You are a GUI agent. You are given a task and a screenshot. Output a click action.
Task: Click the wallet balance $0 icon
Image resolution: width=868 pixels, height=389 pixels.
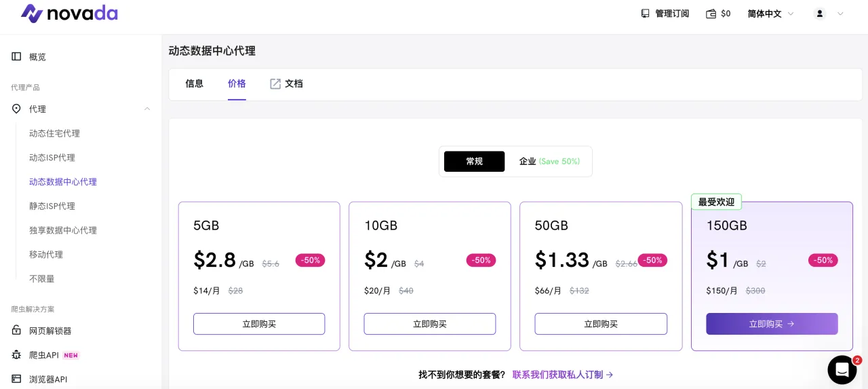(711, 14)
